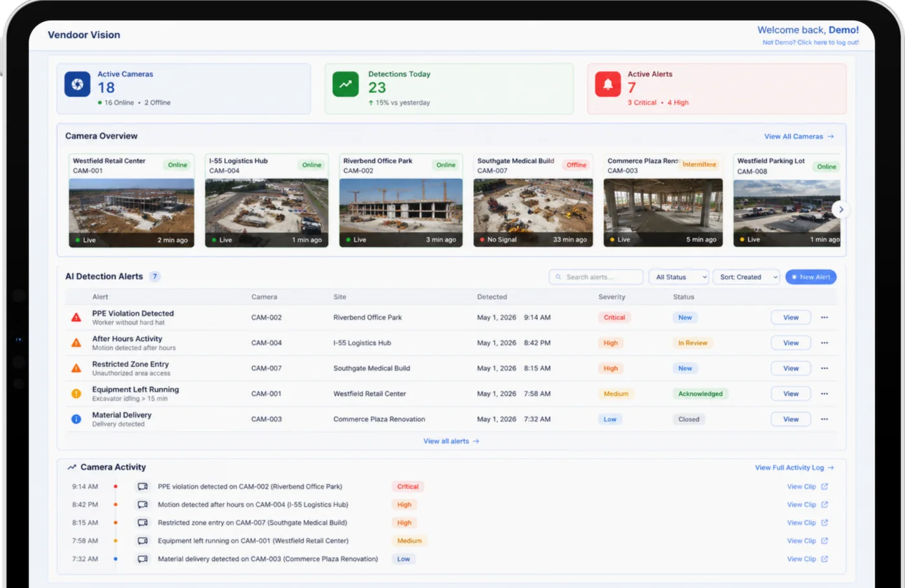Open more options for Restricted Zone Entry row
Image resolution: width=905 pixels, height=588 pixels.
[x=824, y=368]
